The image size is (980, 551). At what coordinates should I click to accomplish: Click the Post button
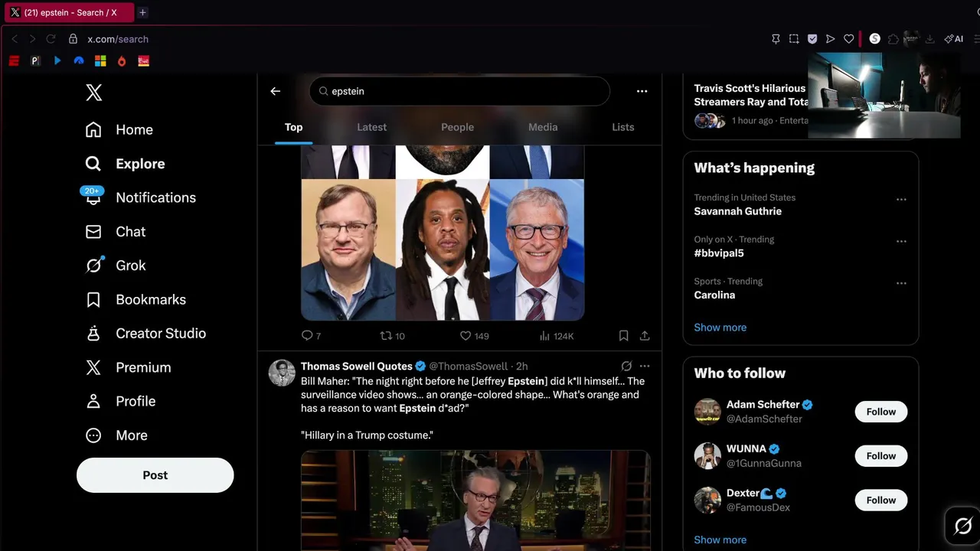click(x=155, y=475)
